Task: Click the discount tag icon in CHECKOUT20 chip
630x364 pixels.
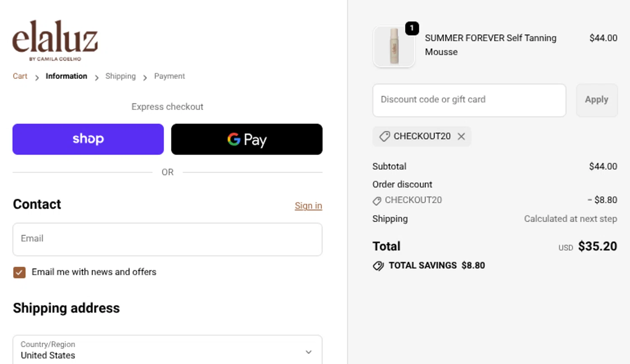Action: 384,136
